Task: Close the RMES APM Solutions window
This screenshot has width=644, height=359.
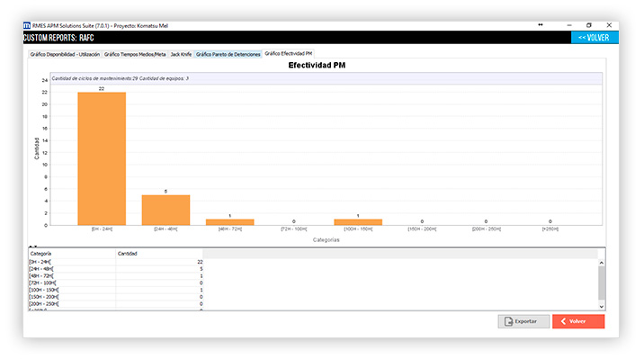Action: tap(609, 25)
